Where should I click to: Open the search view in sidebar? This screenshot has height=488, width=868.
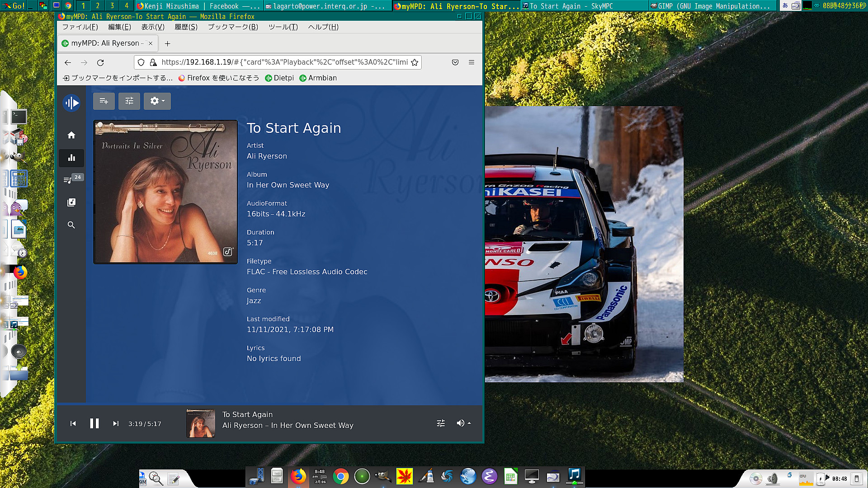pos(71,225)
